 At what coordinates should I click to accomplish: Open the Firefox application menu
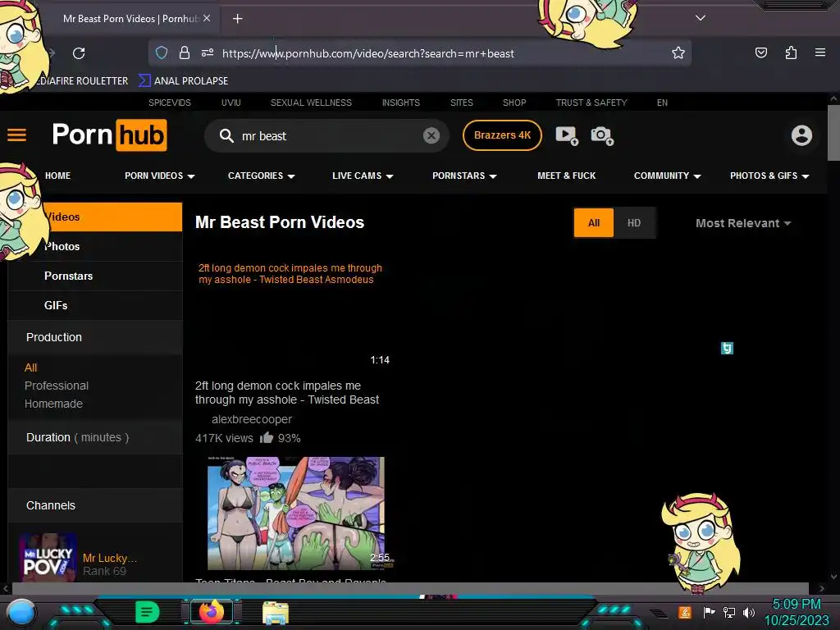pyautogui.click(x=819, y=52)
